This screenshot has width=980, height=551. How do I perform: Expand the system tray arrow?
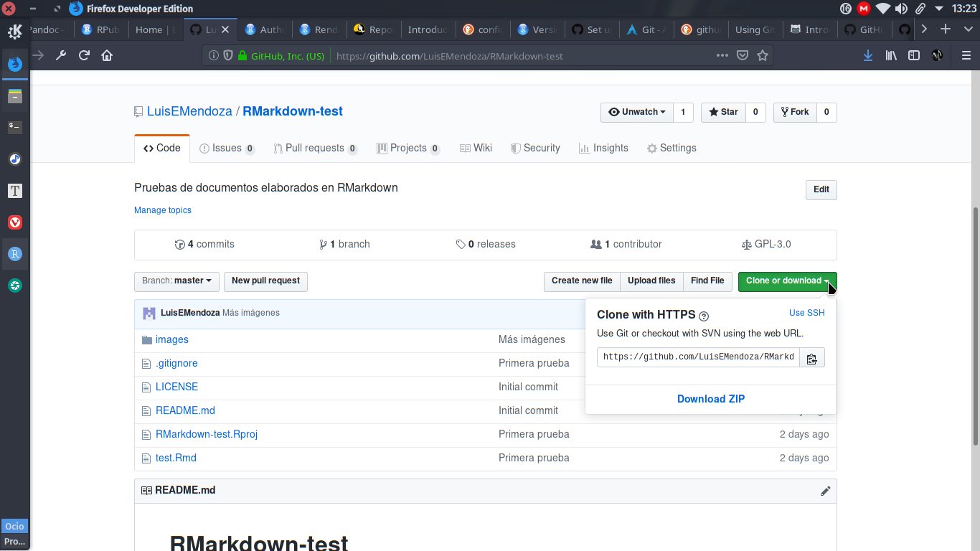(x=938, y=9)
